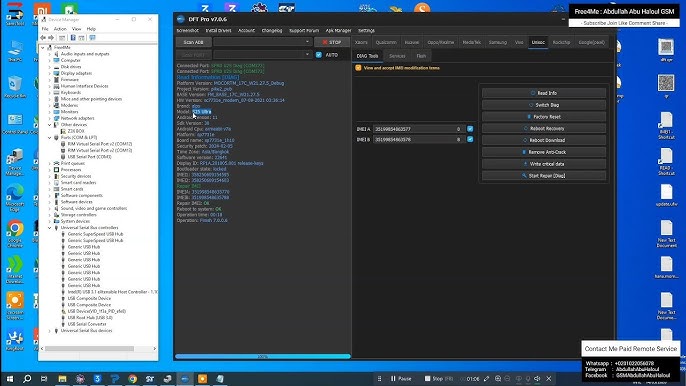Click the Start Repair (Diag) button

pos(544,175)
